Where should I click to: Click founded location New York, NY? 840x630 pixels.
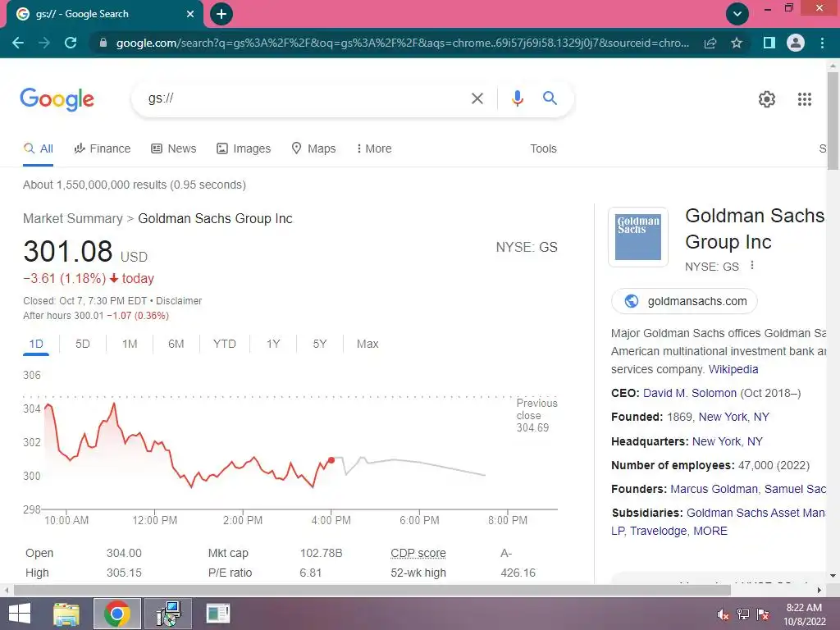734,418
